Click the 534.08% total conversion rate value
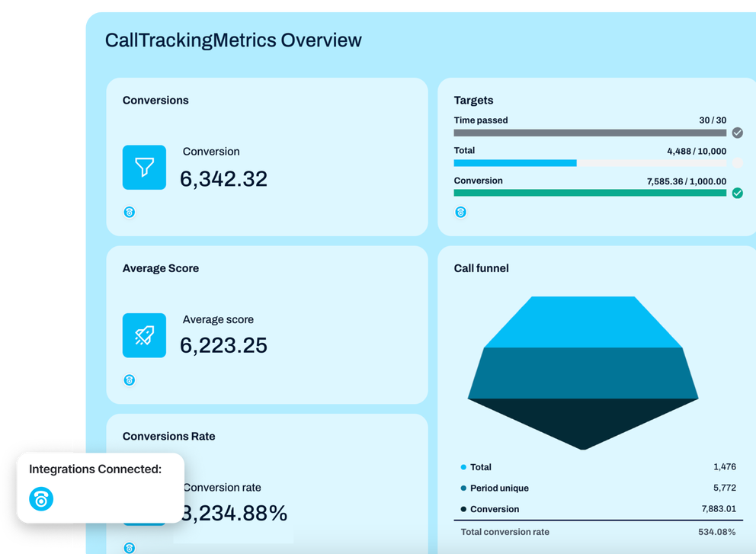The image size is (756, 554). tap(717, 532)
